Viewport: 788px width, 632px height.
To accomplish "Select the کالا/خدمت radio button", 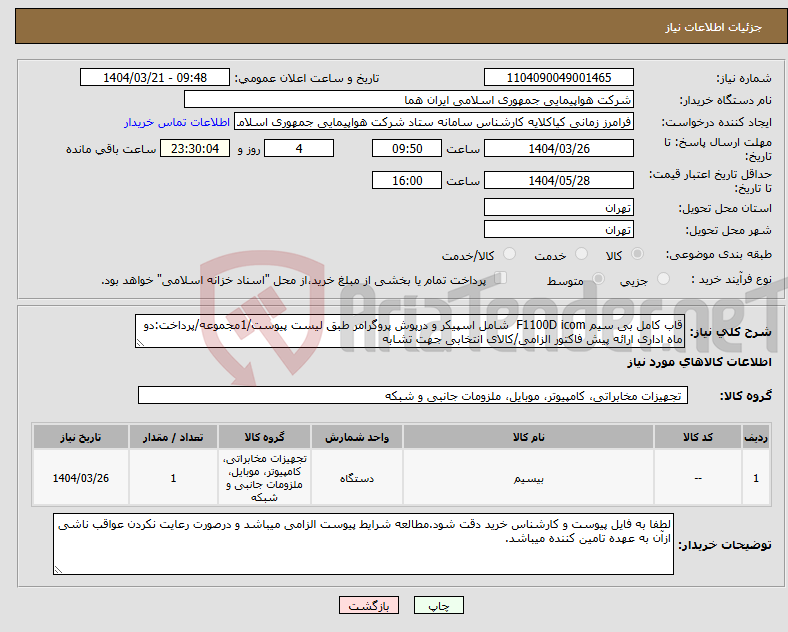I will pyautogui.click(x=509, y=254).
